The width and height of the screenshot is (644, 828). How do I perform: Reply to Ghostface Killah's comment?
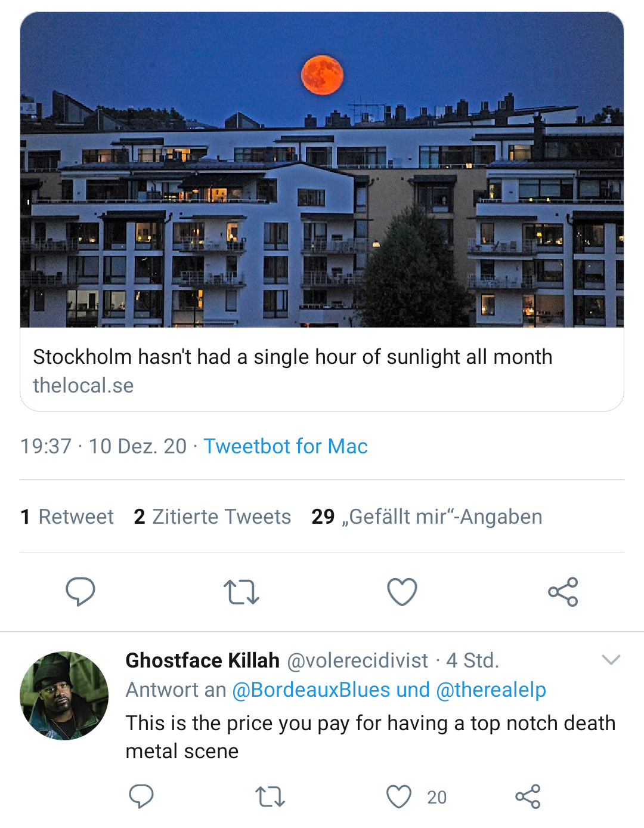pos(141,796)
